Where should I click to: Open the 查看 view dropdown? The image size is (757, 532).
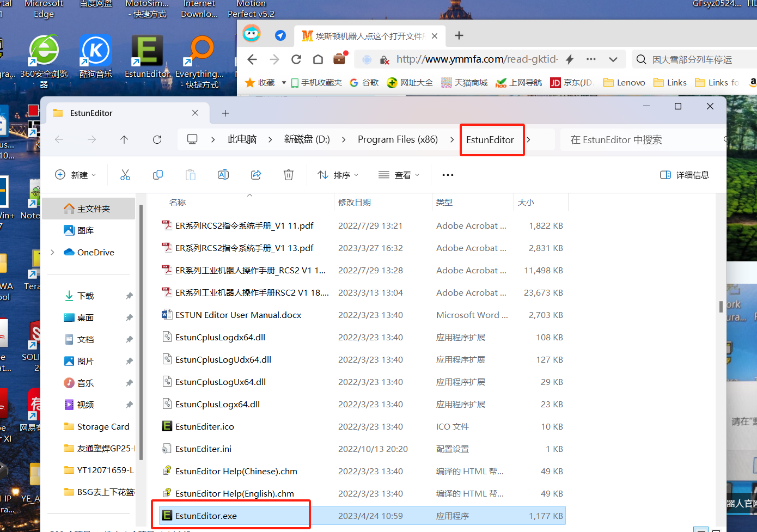click(399, 175)
